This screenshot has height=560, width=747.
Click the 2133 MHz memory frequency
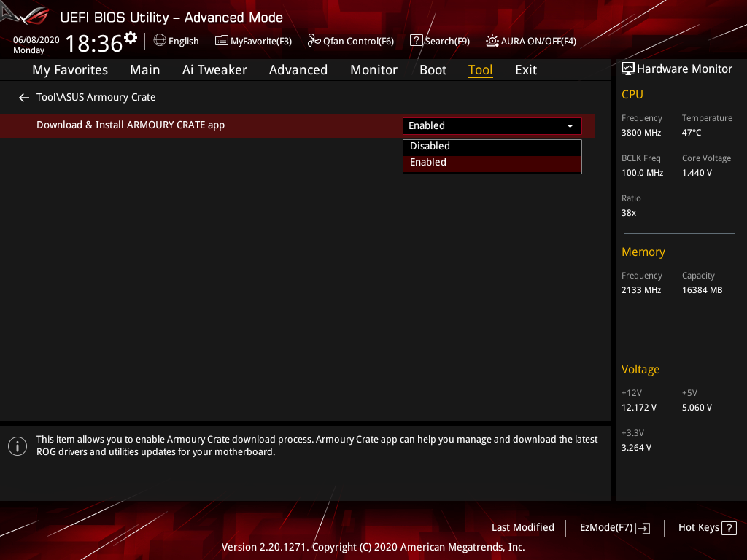pyautogui.click(x=640, y=290)
